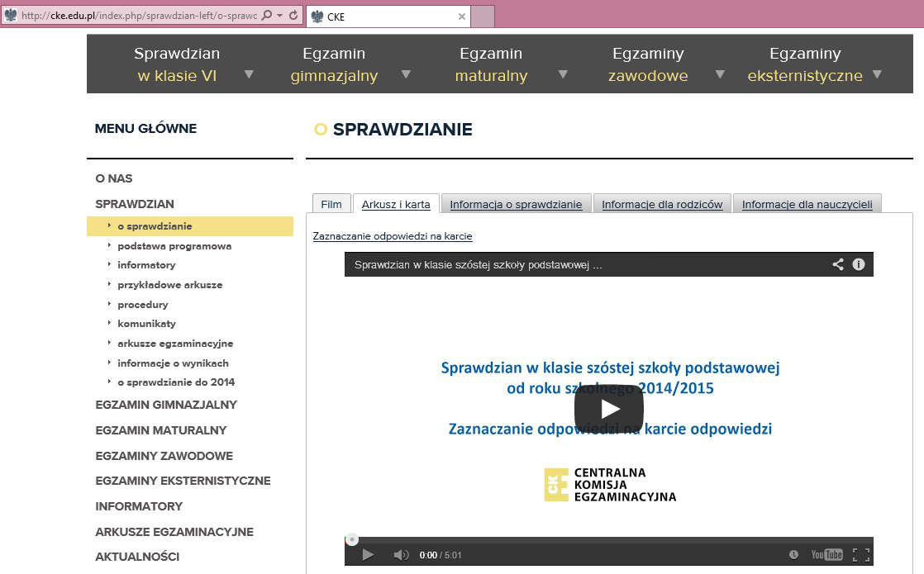The height and width of the screenshot is (574, 924).
Task: Mute the video with speaker icon
Action: pos(401,554)
